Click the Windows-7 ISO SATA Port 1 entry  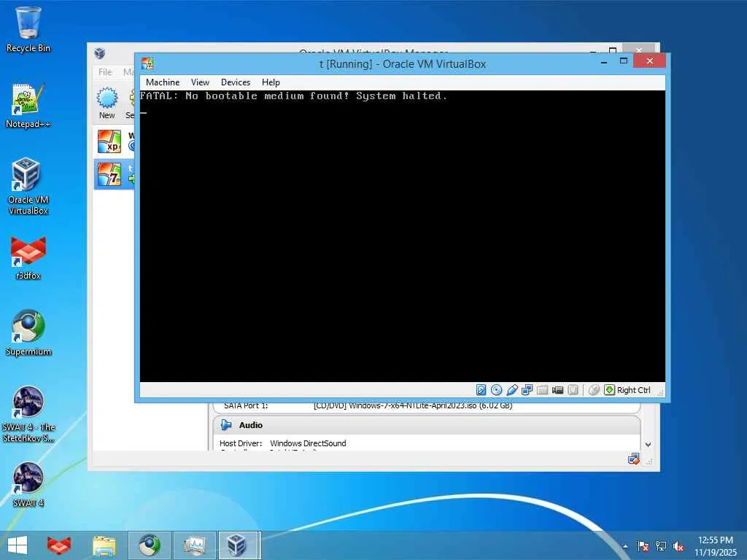pos(413,405)
